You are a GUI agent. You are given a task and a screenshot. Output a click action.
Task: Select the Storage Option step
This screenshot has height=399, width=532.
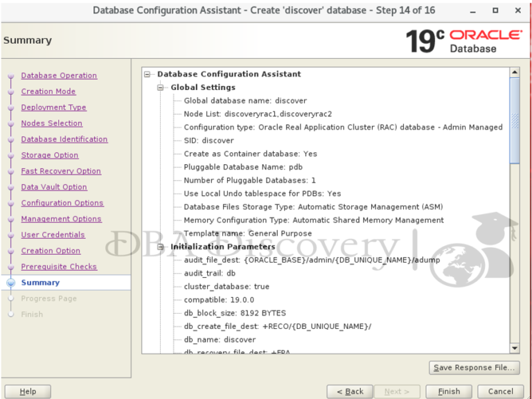(x=49, y=155)
